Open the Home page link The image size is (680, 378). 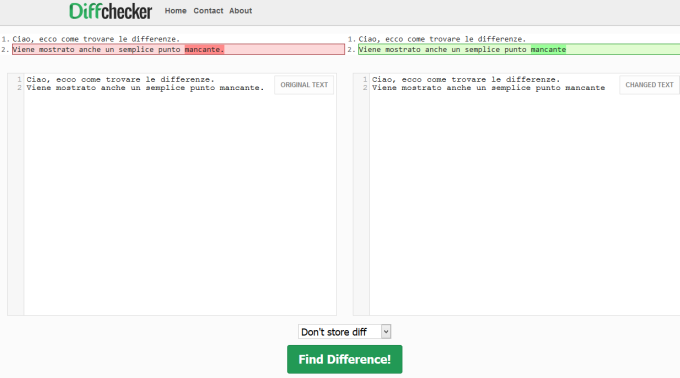pos(175,11)
